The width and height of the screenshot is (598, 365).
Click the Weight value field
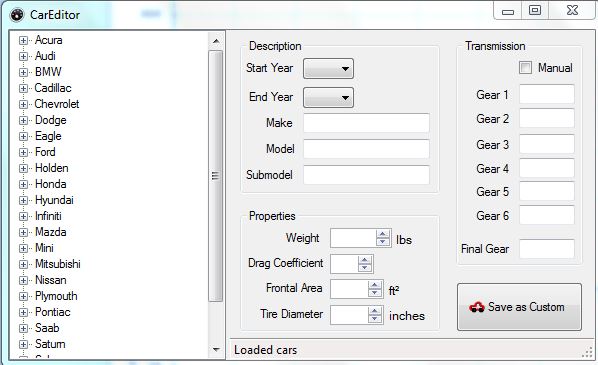(x=354, y=238)
